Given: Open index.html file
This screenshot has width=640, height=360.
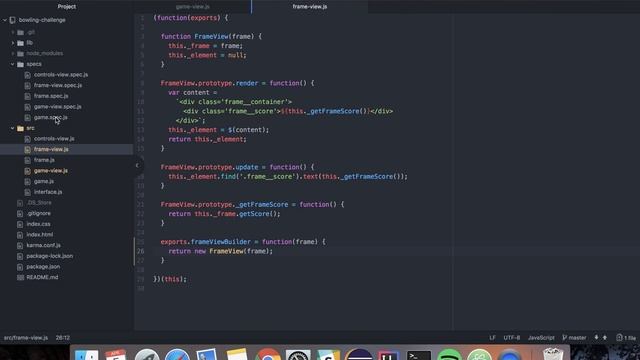Looking at the screenshot, I should [x=40, y=234].
